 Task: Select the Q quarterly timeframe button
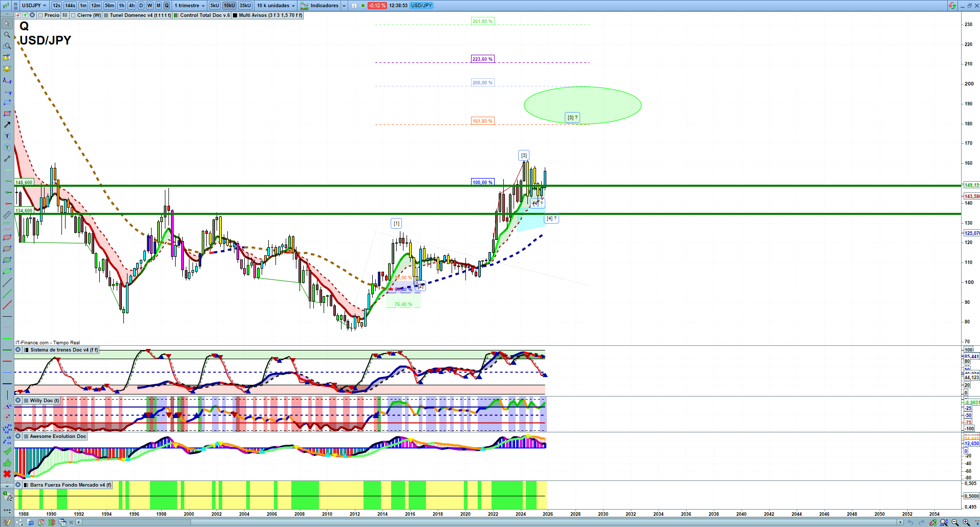166,6
